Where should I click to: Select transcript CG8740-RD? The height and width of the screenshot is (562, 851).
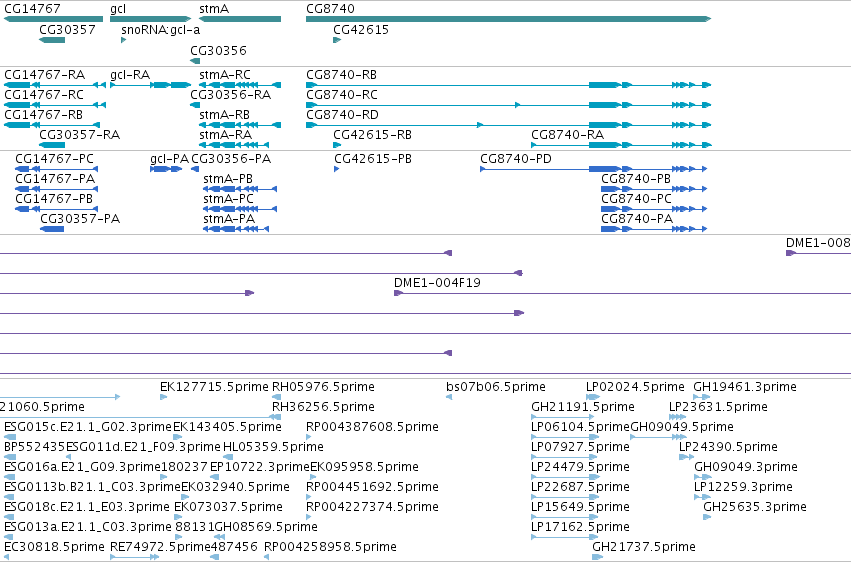342,114
